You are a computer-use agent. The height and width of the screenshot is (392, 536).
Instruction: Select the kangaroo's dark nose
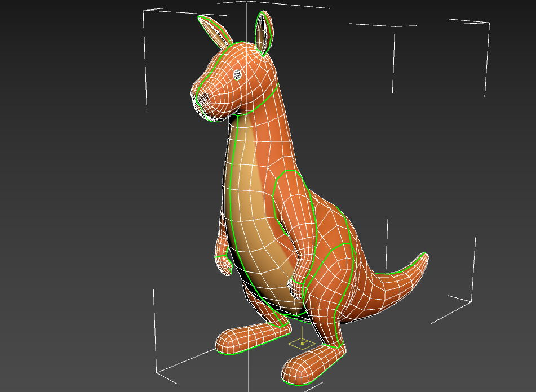click(204, 99)
